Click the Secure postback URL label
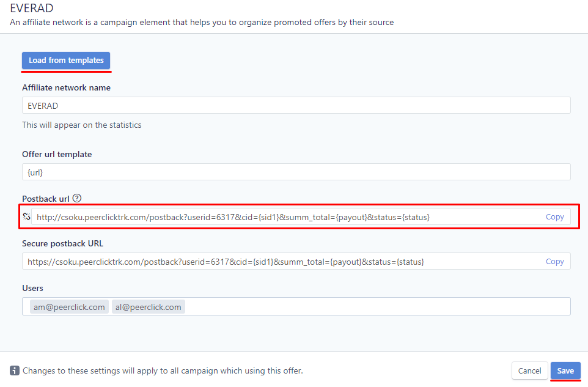Image resolution: width=588 pixels, height=387 pixels. click(62, 243)
